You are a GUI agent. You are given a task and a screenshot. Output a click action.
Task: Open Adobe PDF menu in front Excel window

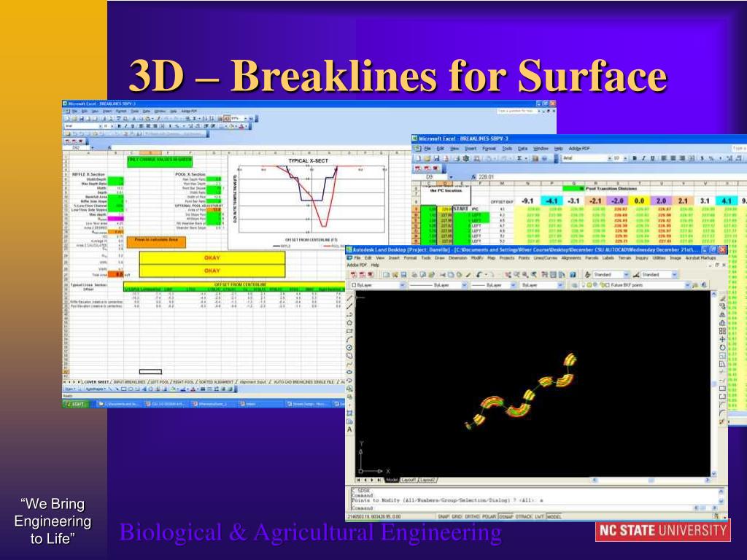579,149
